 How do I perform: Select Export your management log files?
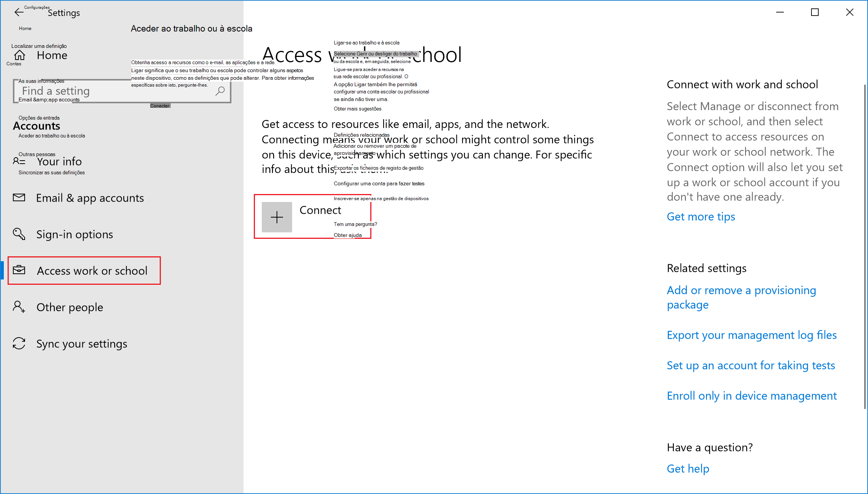pyautogui.click(x=752, y=334)
